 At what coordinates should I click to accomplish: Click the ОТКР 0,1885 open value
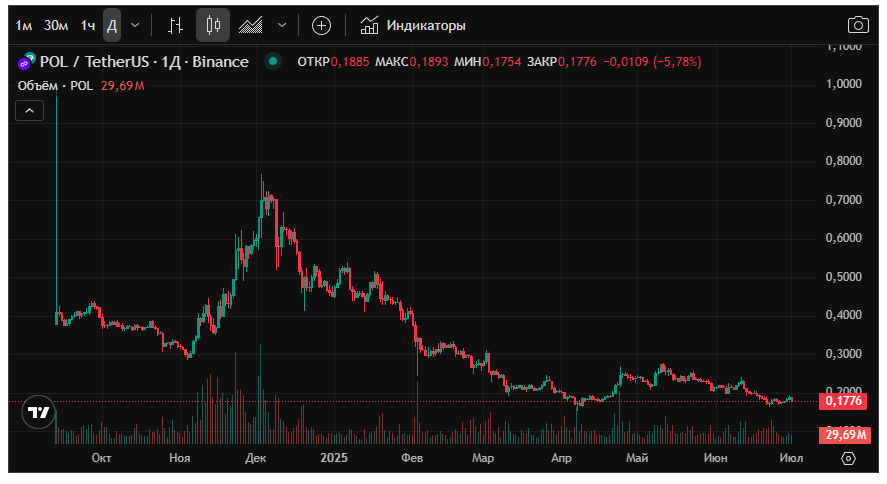tap(333, 62)
